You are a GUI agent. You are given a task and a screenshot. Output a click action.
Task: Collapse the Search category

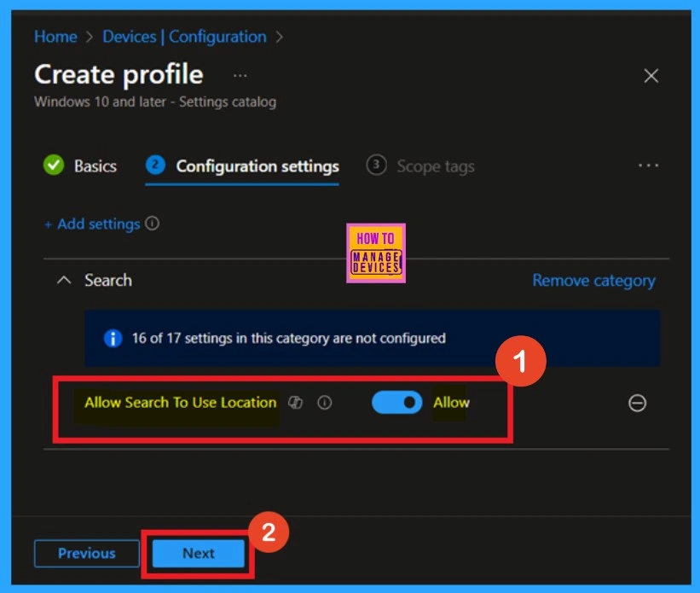64,280
